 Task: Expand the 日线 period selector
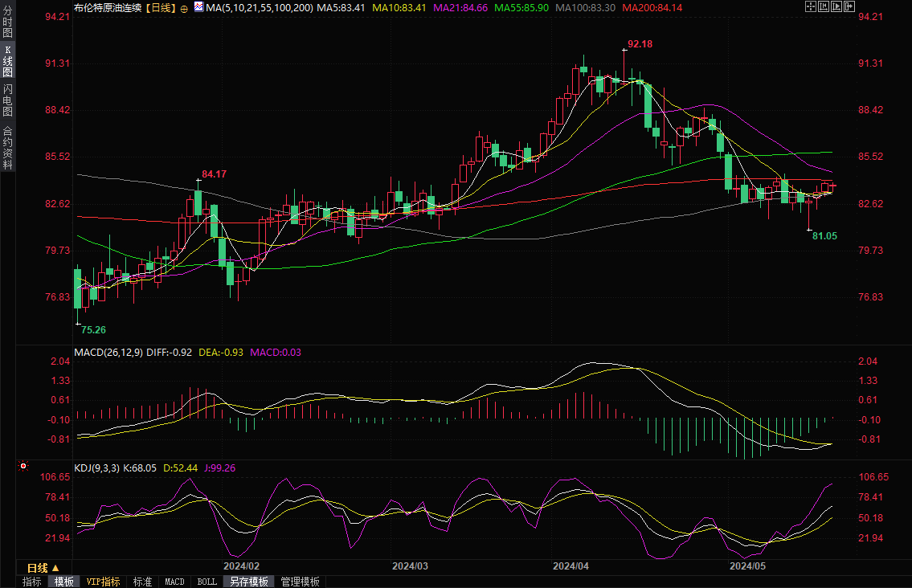43,568
